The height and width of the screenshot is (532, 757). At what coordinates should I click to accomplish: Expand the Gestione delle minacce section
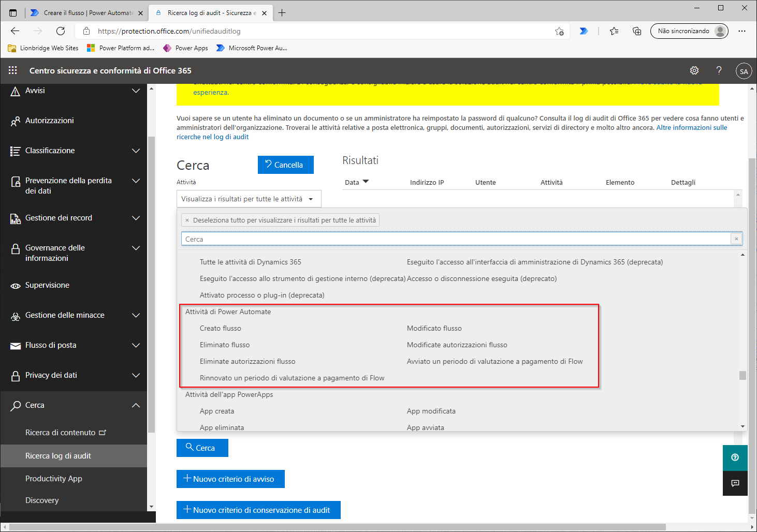(136, 315)
